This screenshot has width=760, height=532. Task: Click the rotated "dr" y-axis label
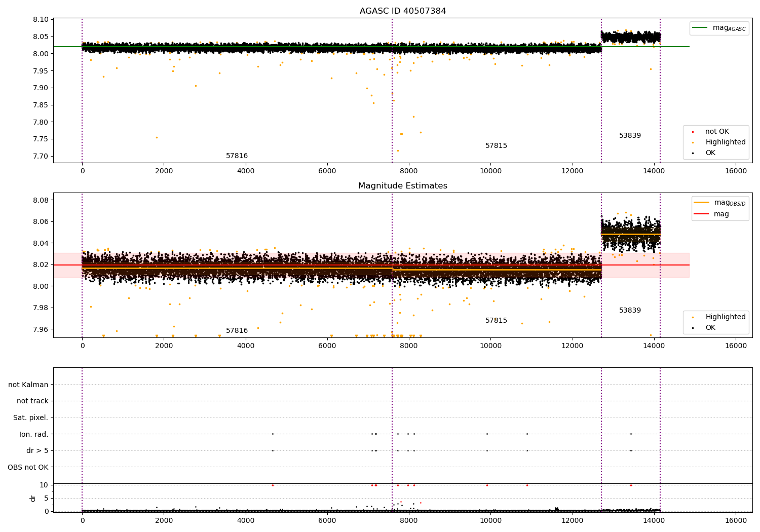pyautogui.click(x=33, y=498)
